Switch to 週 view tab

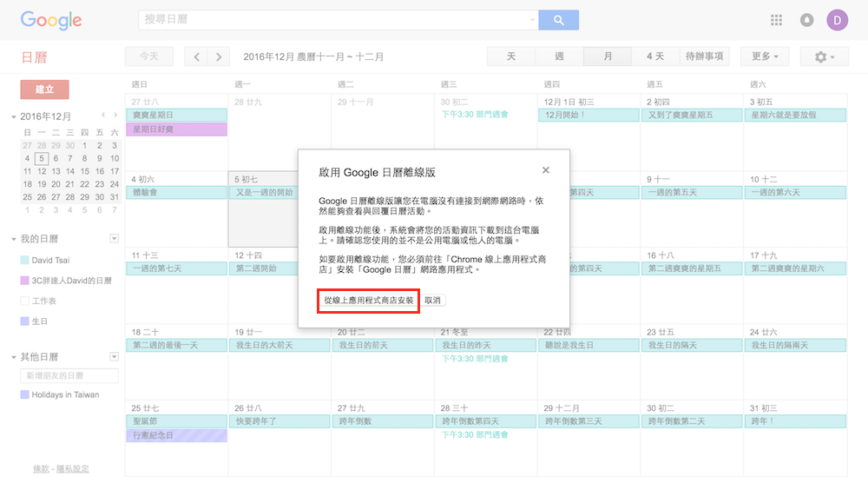coord(559,56)
